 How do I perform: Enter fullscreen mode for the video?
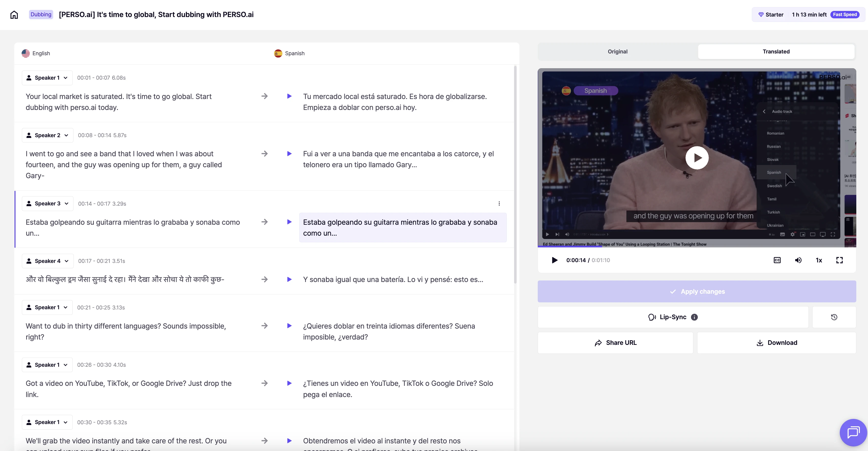[x=839, y=260]
